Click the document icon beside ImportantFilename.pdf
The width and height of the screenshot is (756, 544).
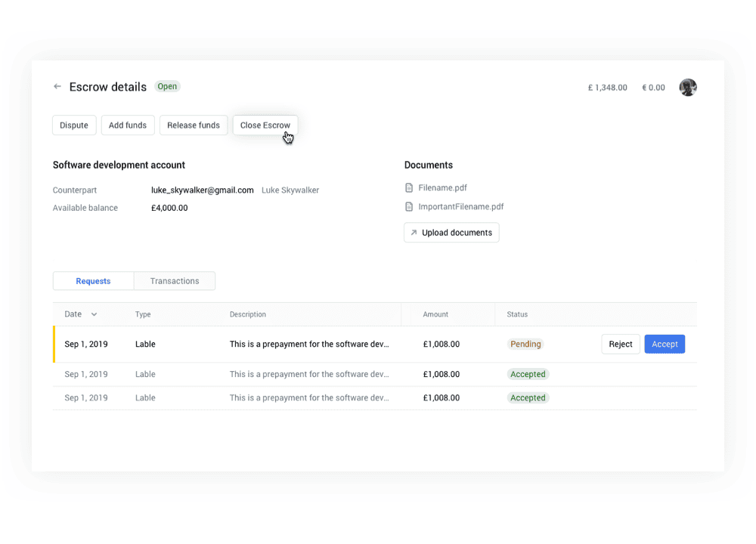(409, 206)
